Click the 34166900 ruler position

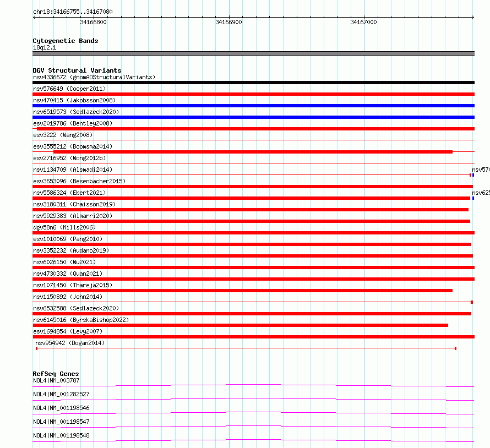(228, 22)
